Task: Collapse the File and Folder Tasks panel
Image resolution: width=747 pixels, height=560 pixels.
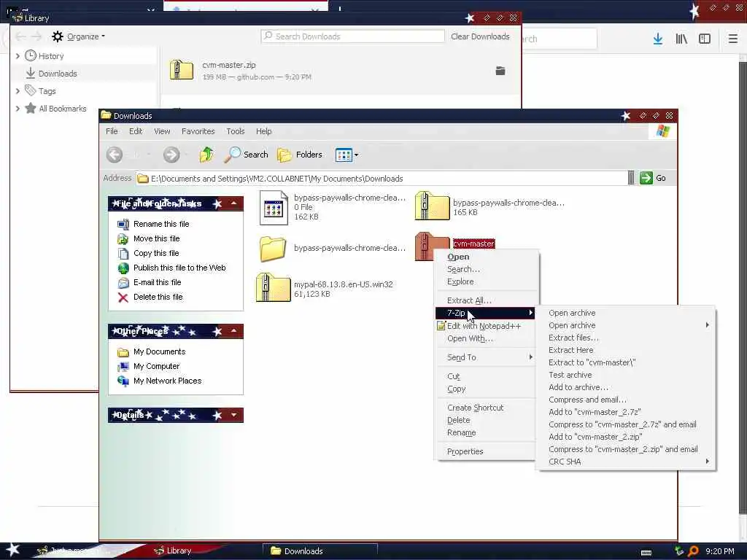Action: [x=234, y=203]
